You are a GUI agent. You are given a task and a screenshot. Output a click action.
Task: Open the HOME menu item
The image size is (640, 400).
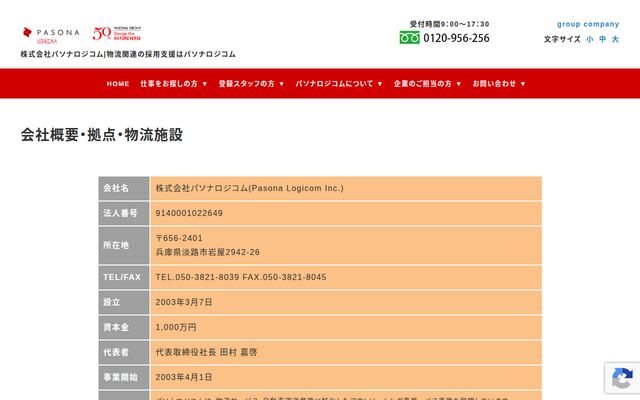[118, 84]
